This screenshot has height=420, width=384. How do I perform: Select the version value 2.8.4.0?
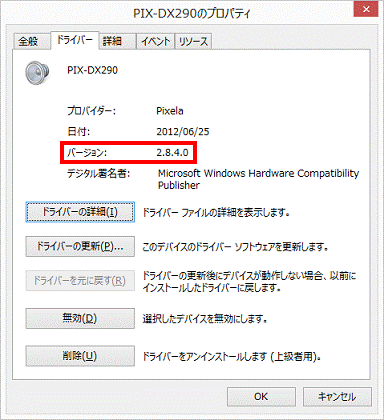[x=172, y=152]
